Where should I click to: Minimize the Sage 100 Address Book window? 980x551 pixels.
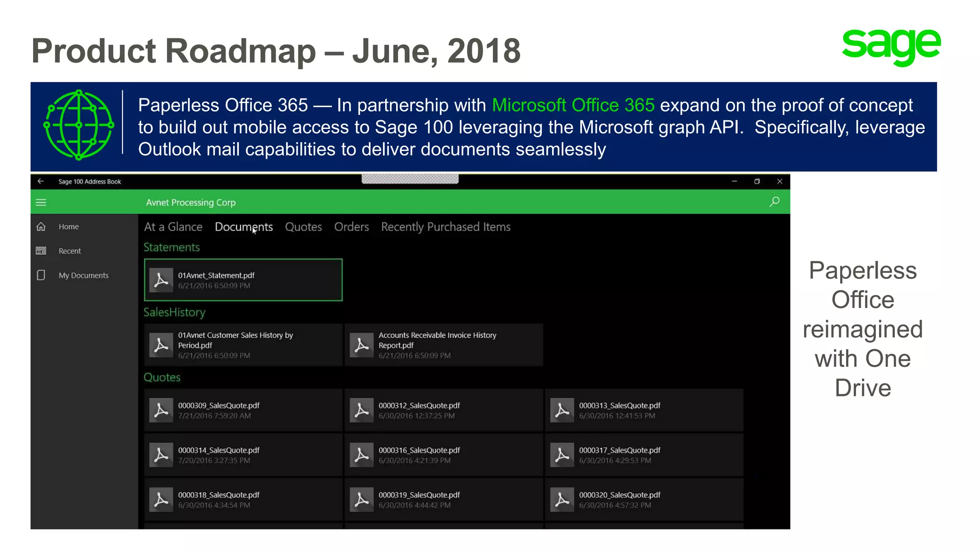coord(734,181)
